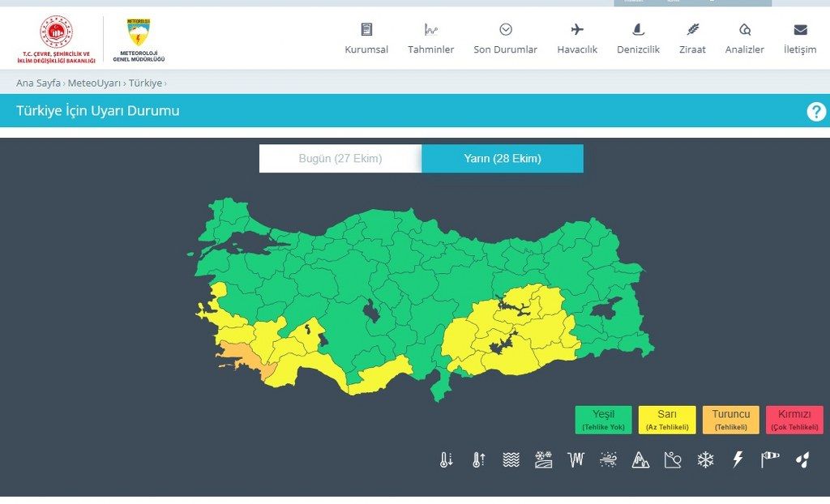Select the dust transport wind icon
Image resolution: width=830 pixels, height=504 pixels.
608,459
